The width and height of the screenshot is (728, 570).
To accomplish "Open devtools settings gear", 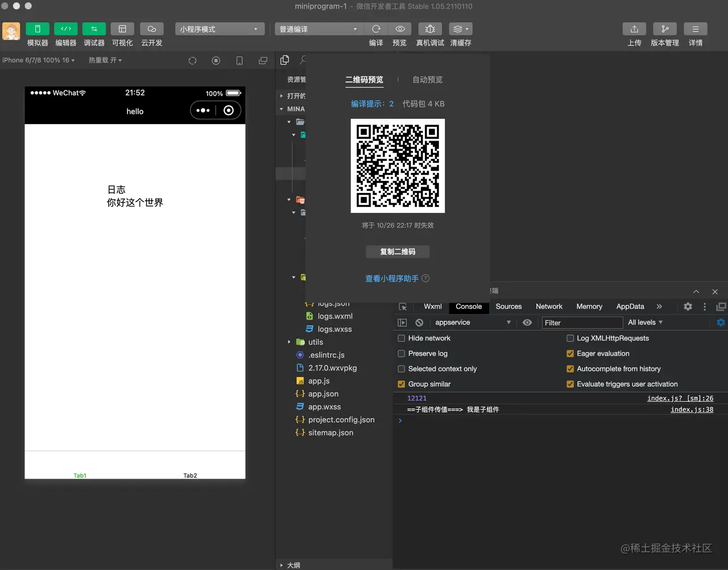I will click(688, 307).
